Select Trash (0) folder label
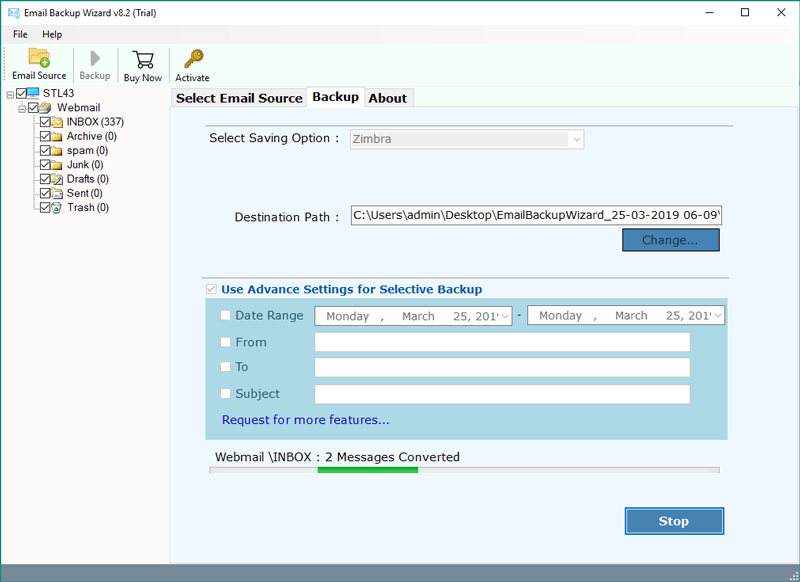 pos(88,208)
